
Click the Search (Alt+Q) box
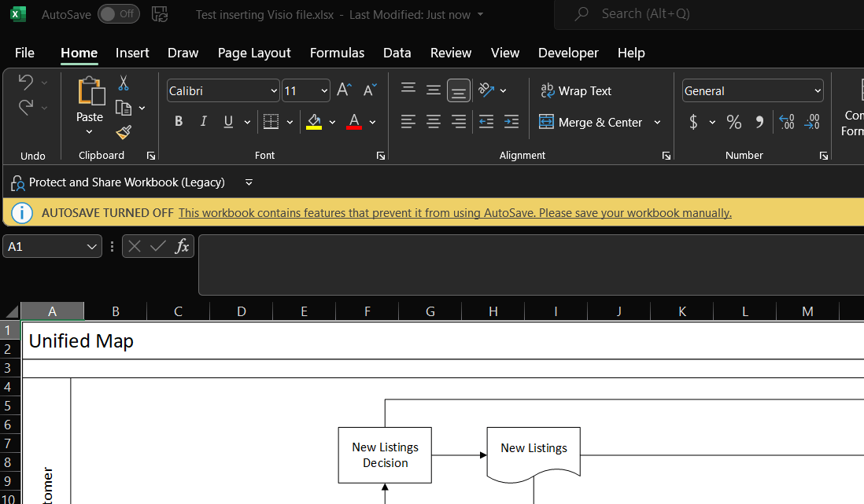(x=709, y=14)
